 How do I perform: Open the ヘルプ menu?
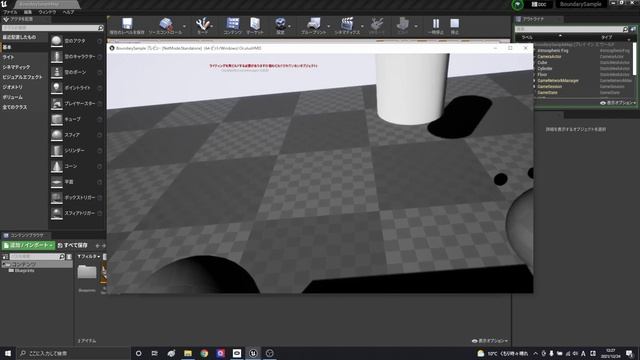tap(68, 12)
